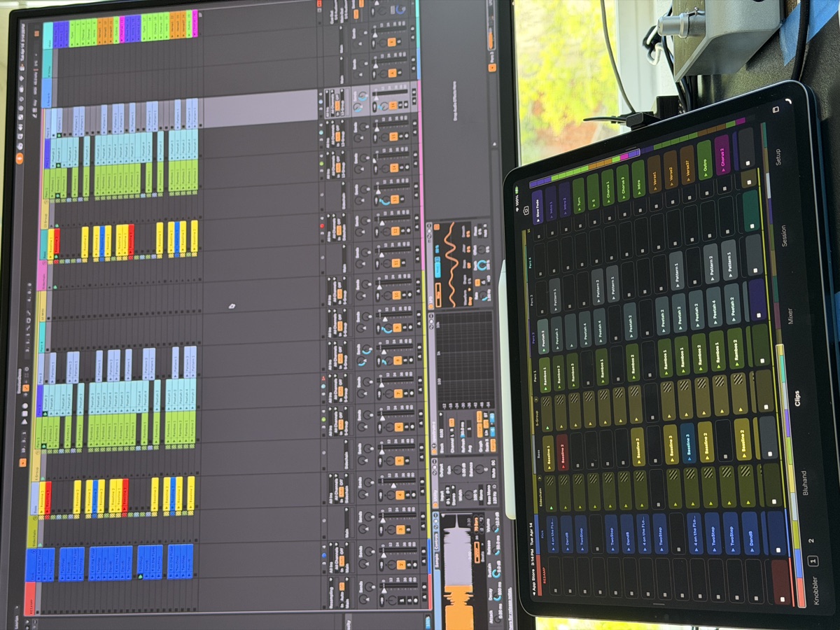
Task: Launch the Verse1 scene
Action: [x=654, y=174]
